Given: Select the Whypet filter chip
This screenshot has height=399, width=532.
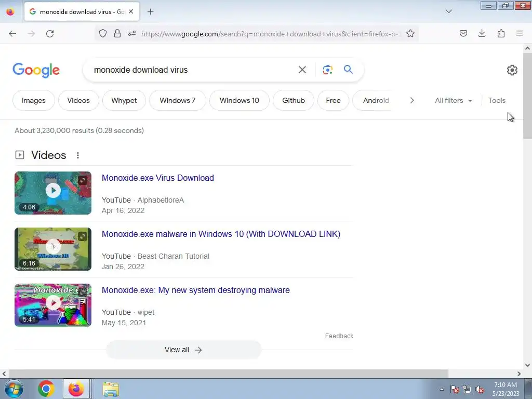Looking at the screenshot, I should 124,100.
